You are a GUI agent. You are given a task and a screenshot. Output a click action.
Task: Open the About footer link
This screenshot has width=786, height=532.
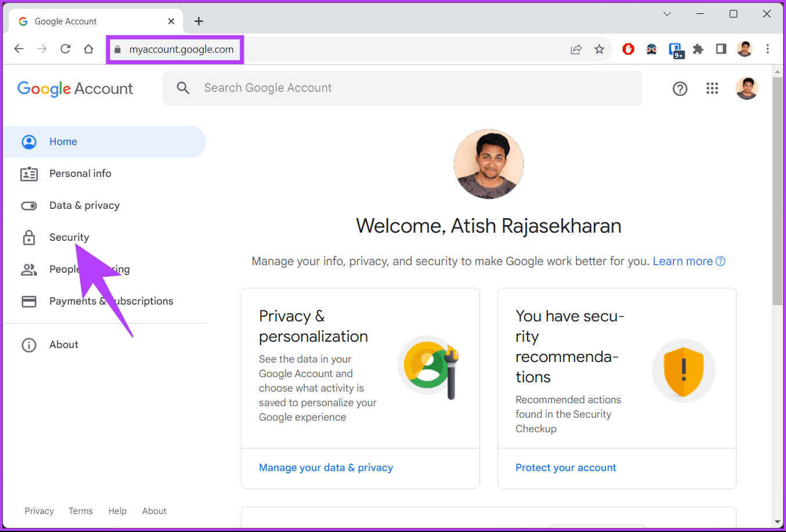coord(154,511)
